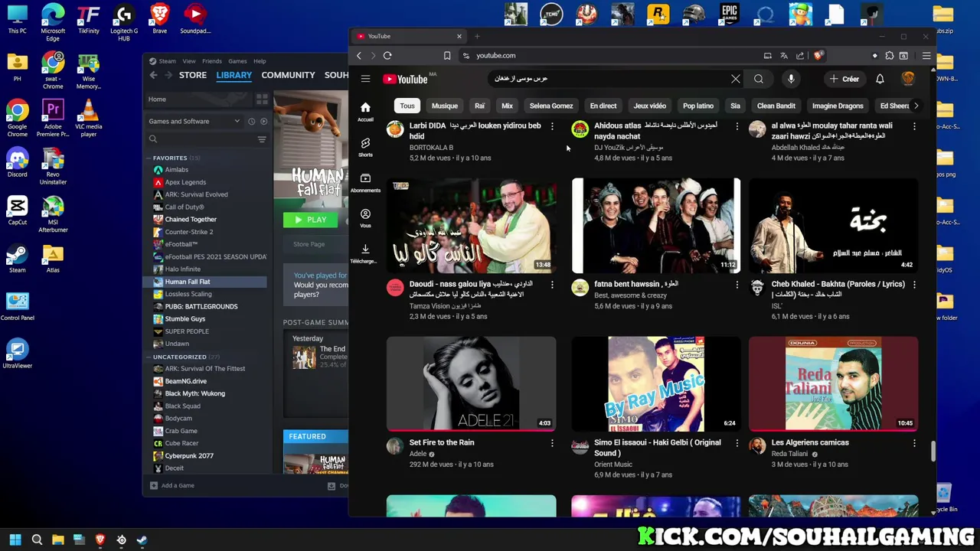Click Steam back arrow navigation
Image resolution: width=980 pixels, height=551 pixels.
click(x=153, y=75)
